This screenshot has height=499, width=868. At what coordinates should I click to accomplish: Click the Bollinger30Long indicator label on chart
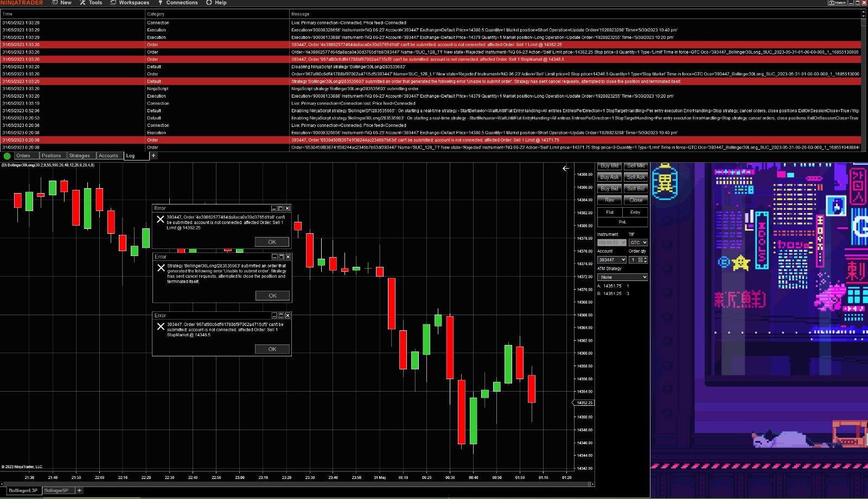(x=48, y=165)
